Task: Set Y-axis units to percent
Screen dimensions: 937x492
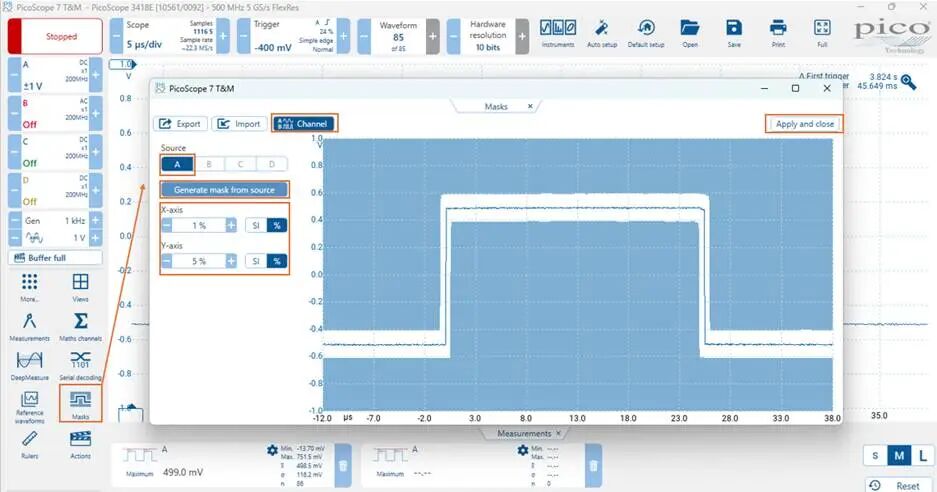Action: [x=277, y=261]
